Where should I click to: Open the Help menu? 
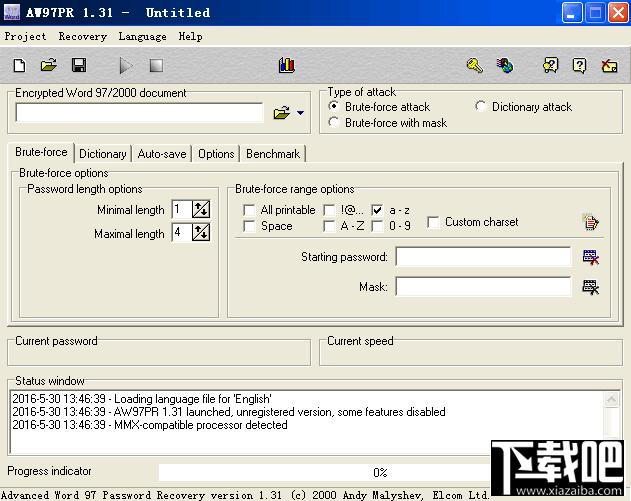pos(190,37)
